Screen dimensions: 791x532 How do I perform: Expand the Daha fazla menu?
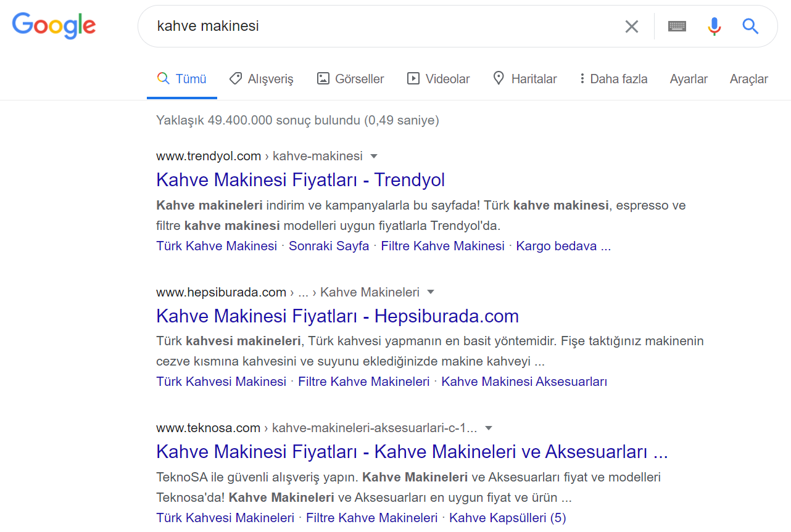coord(613,79)
